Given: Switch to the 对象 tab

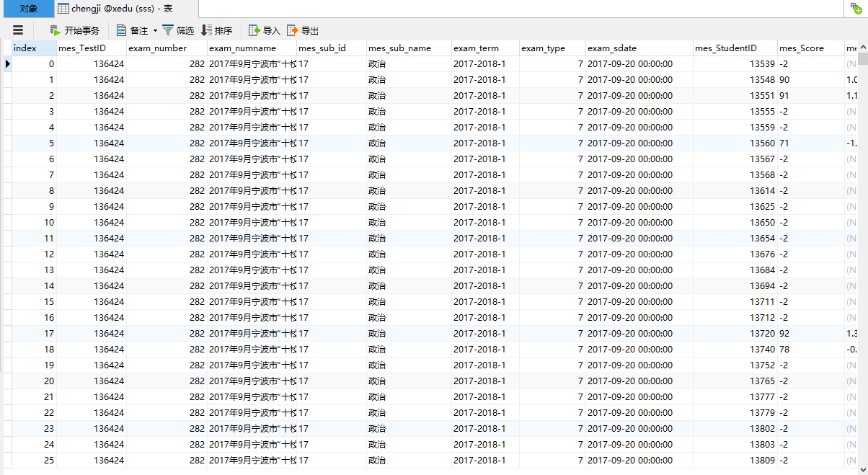Looking at the screenshot, I should (x=27, y=9).
